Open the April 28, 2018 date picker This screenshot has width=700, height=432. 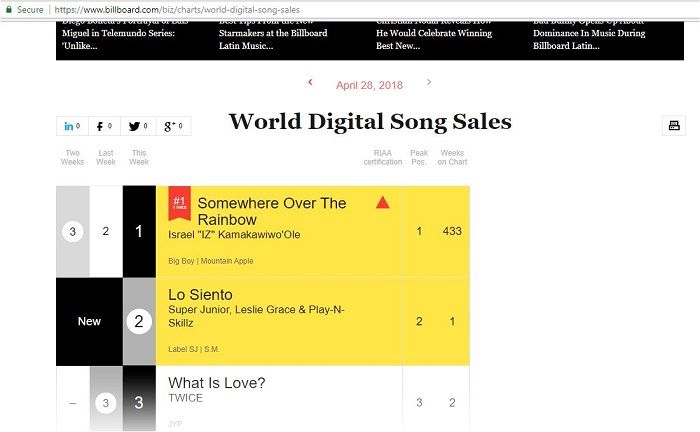[369, 85]
